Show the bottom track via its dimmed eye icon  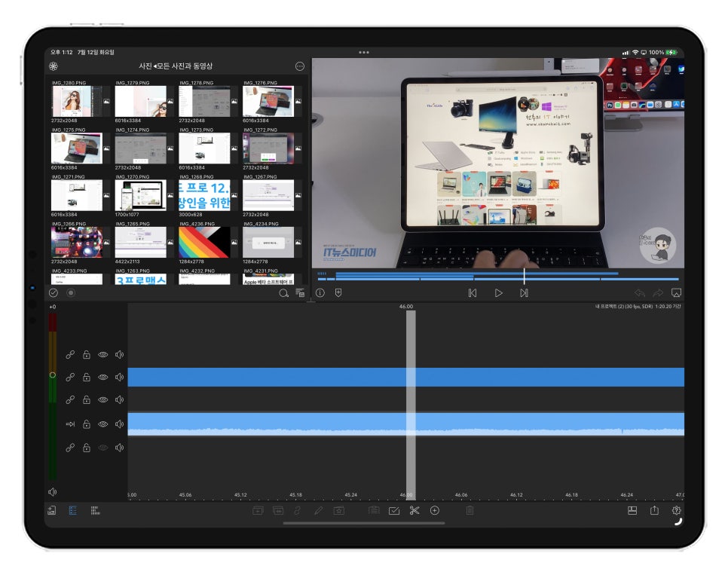pyautogui.click(x=103, y=448)
